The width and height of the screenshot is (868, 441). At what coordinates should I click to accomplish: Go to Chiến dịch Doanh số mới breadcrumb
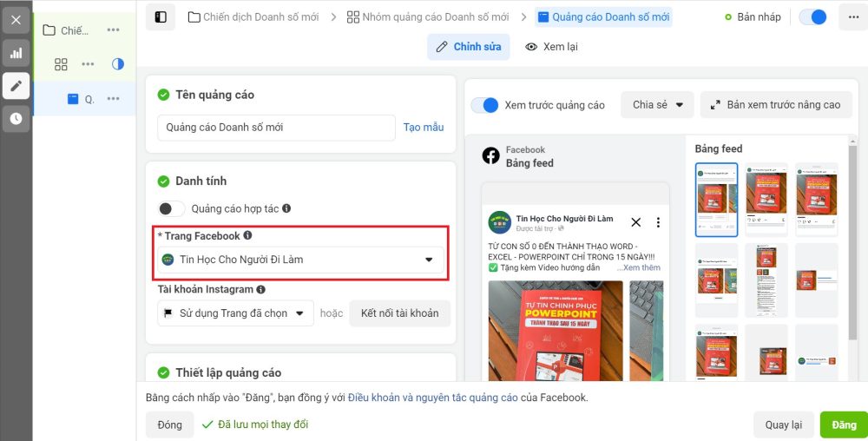tap(253, 17)
